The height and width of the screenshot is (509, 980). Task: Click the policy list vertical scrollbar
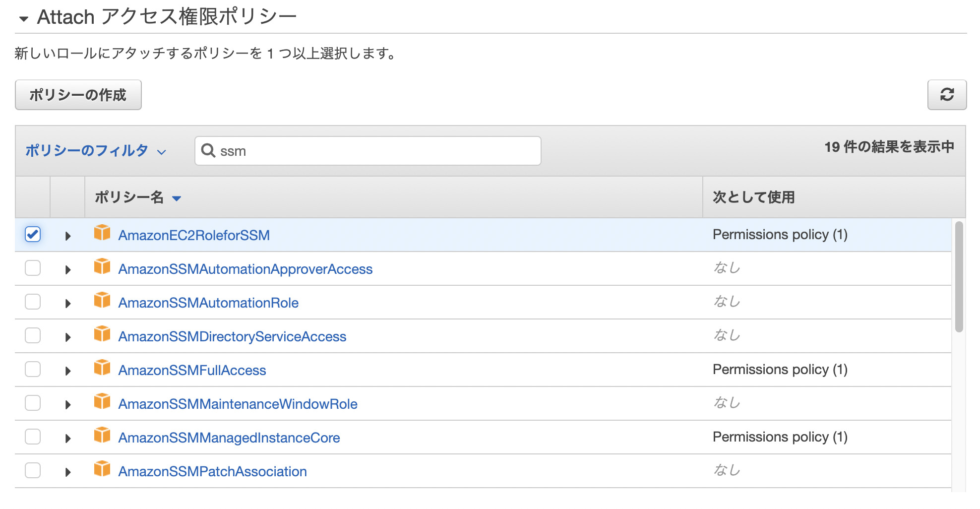click(959, 277)
